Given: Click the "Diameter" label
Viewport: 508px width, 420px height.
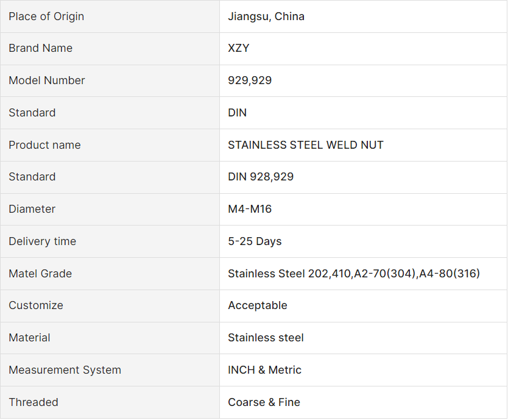Looking at the screenshot, I should click(x=32, y=209).
